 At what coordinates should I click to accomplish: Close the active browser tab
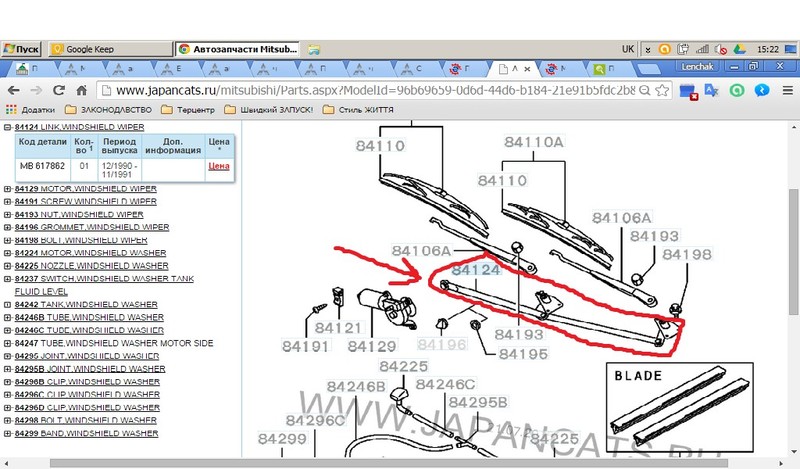(527, 69)
